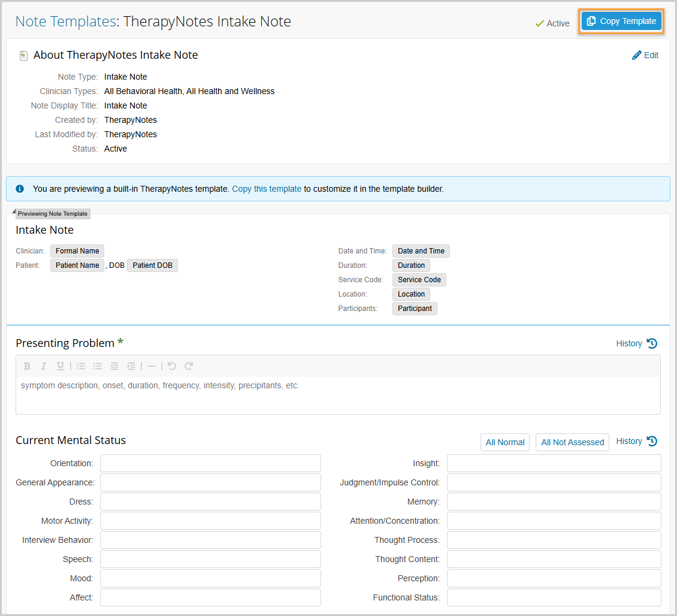Screen dimensions: 677x616
Task: Click the Thought Content field
Action: [554, 559]
